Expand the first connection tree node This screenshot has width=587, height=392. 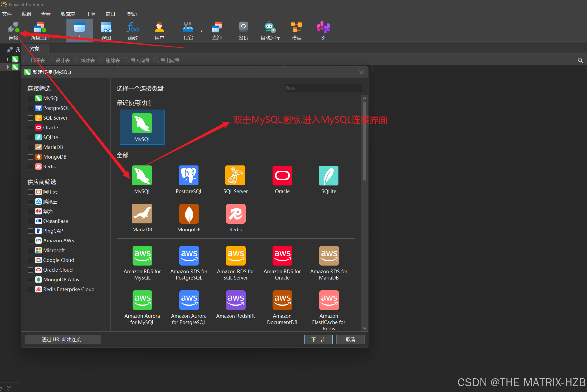tap(8, 60)
